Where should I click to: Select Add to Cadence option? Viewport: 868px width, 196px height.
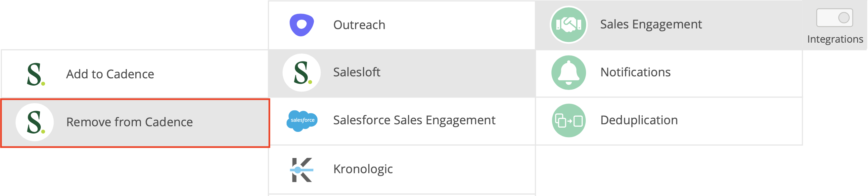click(135, 74)
